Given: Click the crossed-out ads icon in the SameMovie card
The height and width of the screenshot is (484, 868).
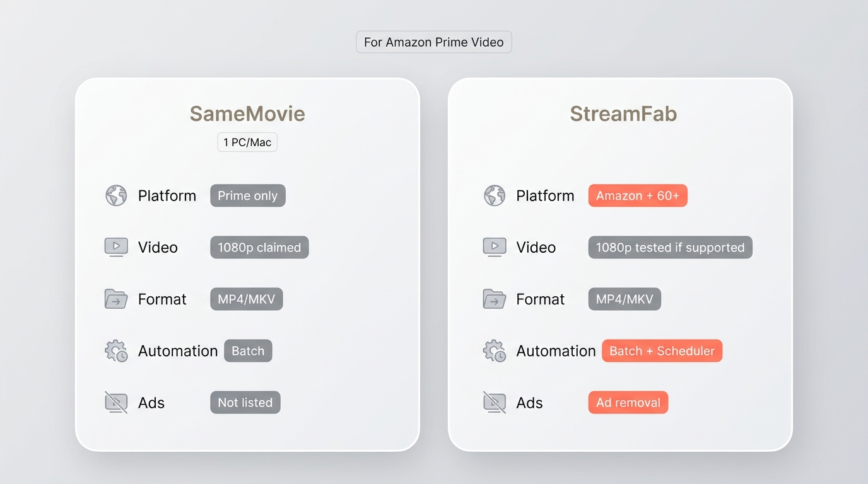Looking at the screenshot, I should [x=116, y=402].
